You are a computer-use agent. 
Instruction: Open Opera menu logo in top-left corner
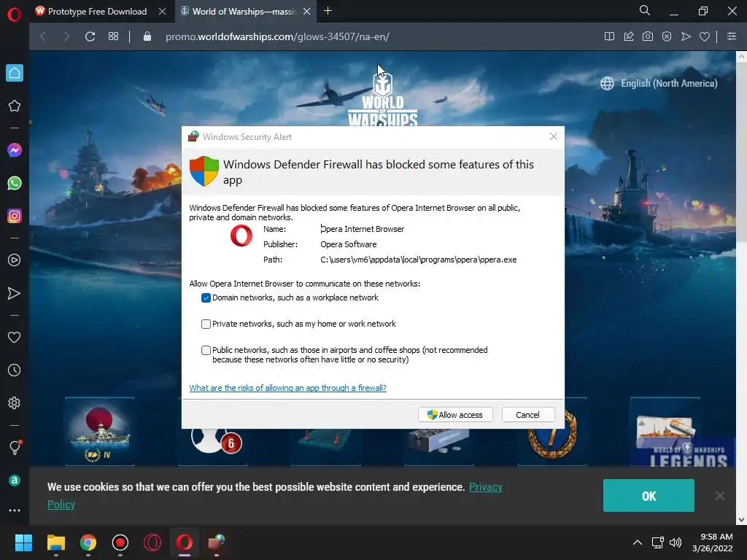15,15
